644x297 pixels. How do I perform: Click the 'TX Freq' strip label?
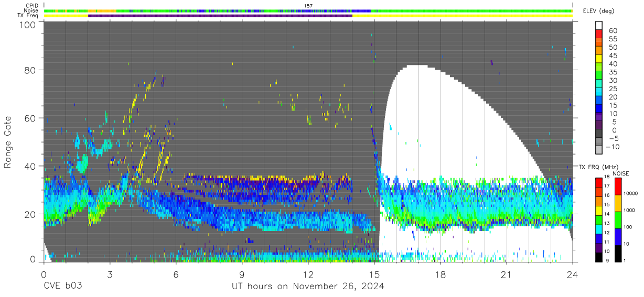(x=28, y=16)
